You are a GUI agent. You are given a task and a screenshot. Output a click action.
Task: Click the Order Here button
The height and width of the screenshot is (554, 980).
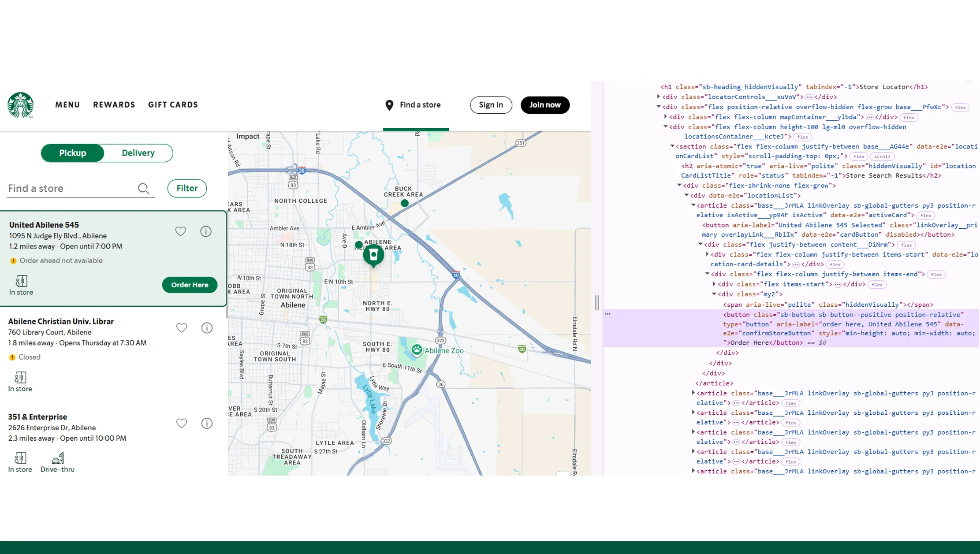pyautogui.click(x=190, y=285)
